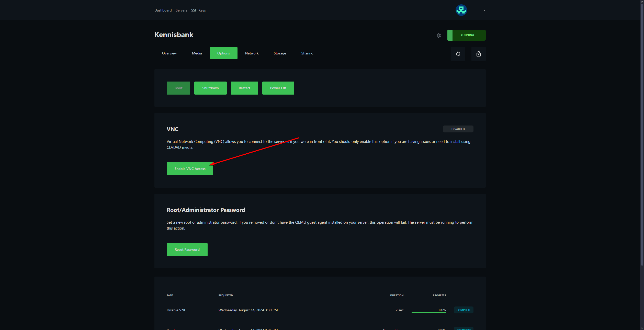
Task: Open the Overview tab
Action: click(169, 53)
